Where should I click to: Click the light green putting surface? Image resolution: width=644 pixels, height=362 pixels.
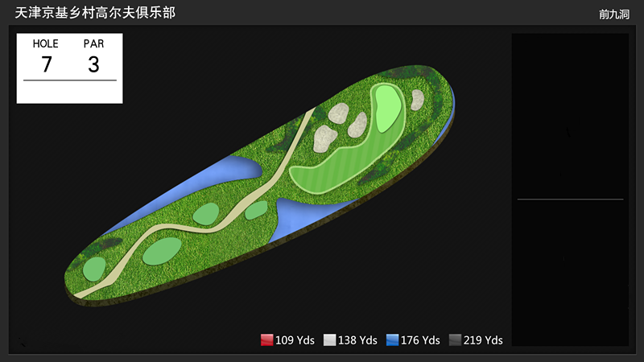(x=388, y=108)
